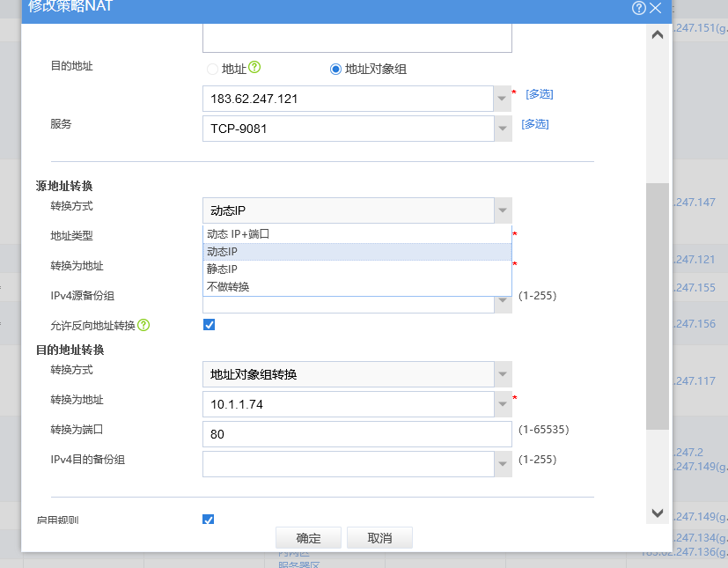Image resolution: width=728 pixels, height=568 pixels.
Task: Select the 地址 radio button
Action: pyautogui.click(x=212, y=69)
